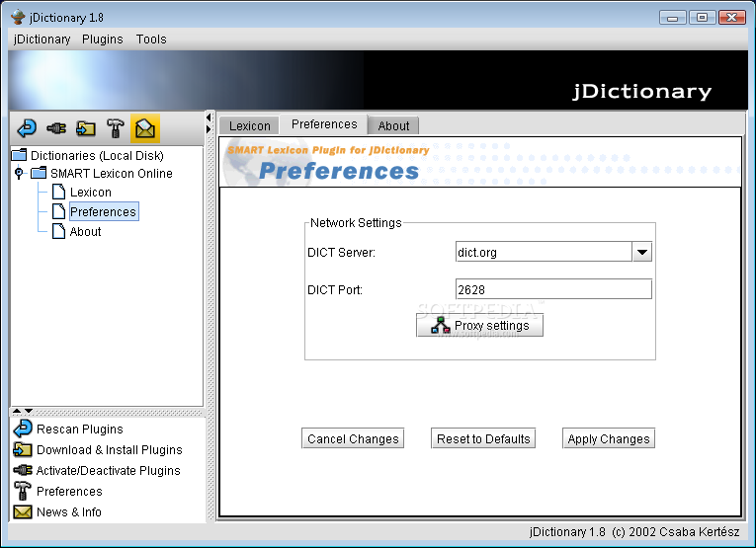Image resolution: width=756 pixels, height=548 pixels.
Task: Switch to the About tab
Action: point(393,125)
